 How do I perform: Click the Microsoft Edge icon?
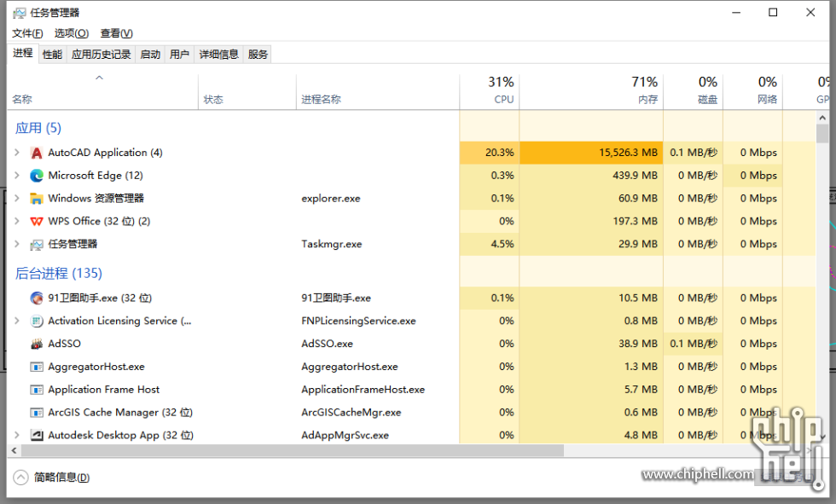point(36,176)
